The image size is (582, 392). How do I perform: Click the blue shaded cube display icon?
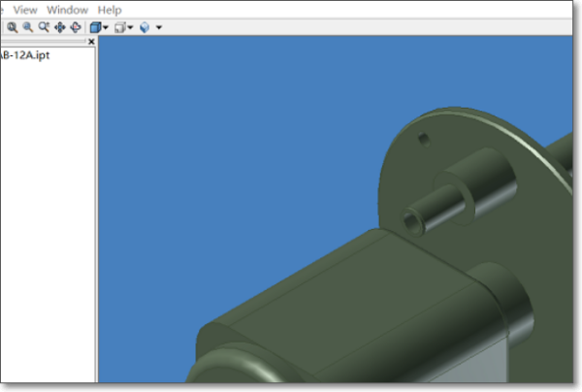click(x=95, y=27)
